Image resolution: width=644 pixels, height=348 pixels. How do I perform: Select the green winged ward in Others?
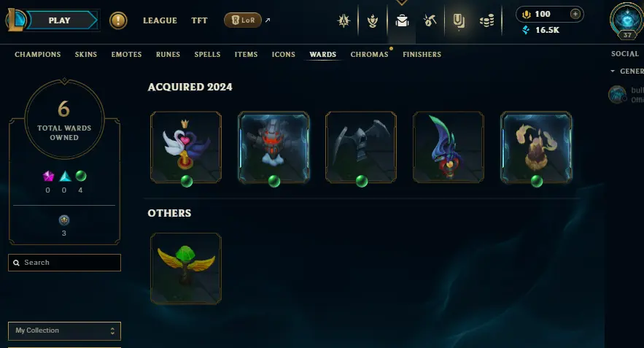coord(186,268)
